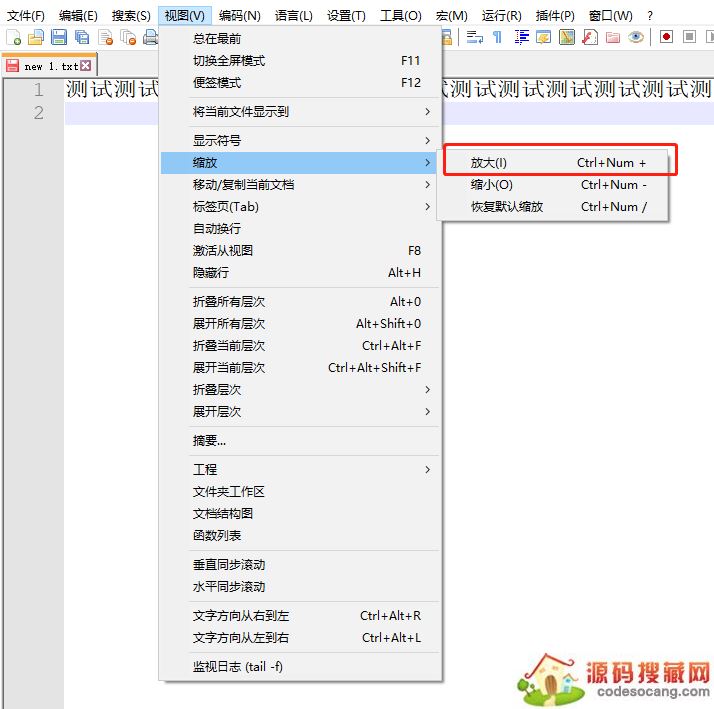Click the New file toolbar icon
This screenshot has width=714, height=709.
13,38
